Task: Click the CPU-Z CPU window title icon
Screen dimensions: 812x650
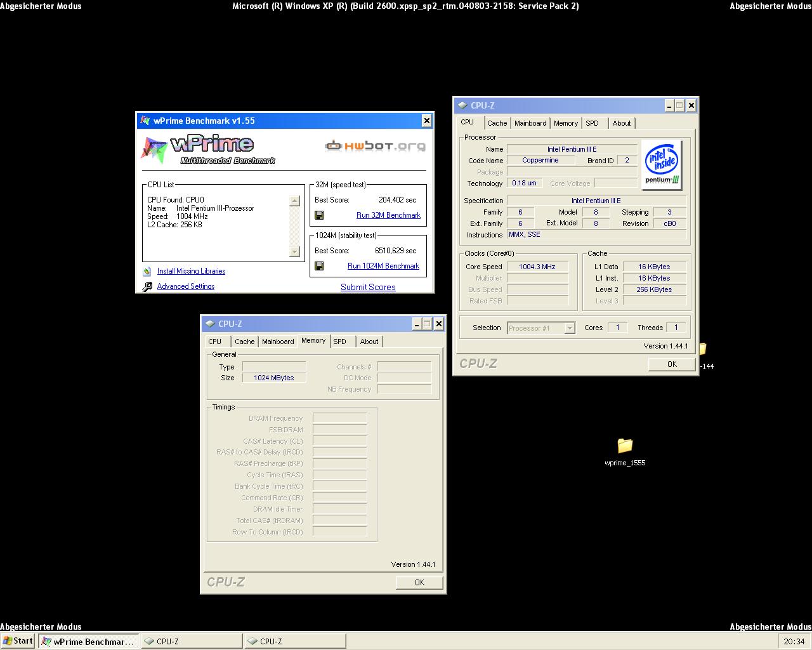Action: point(464,105)
